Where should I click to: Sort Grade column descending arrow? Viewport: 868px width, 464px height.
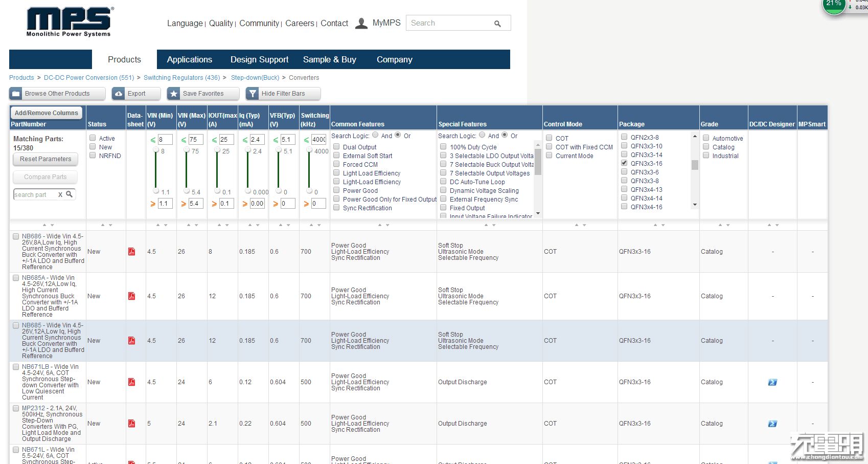point(728,225)
